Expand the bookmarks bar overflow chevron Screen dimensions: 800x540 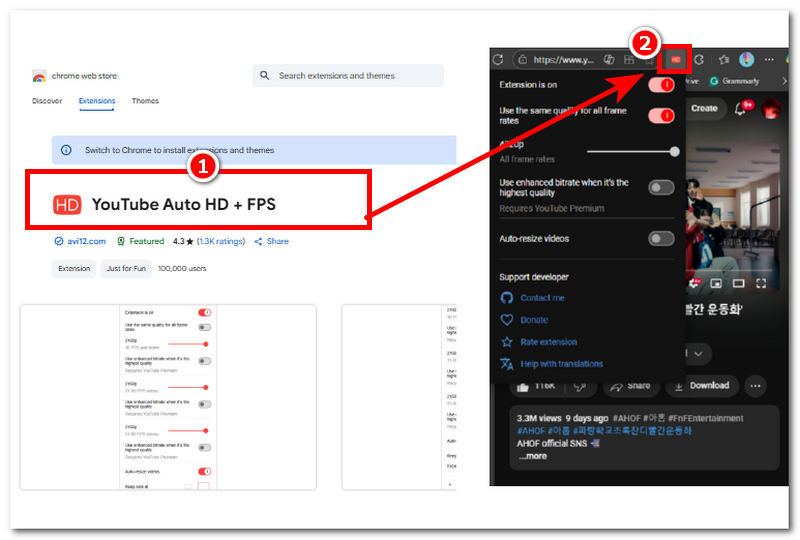coord(784,81)
